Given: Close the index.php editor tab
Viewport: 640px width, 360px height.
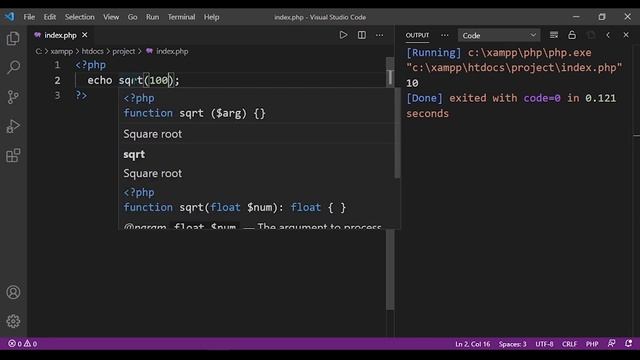Looking at the screenshot, I should click(x=84, y=35).
